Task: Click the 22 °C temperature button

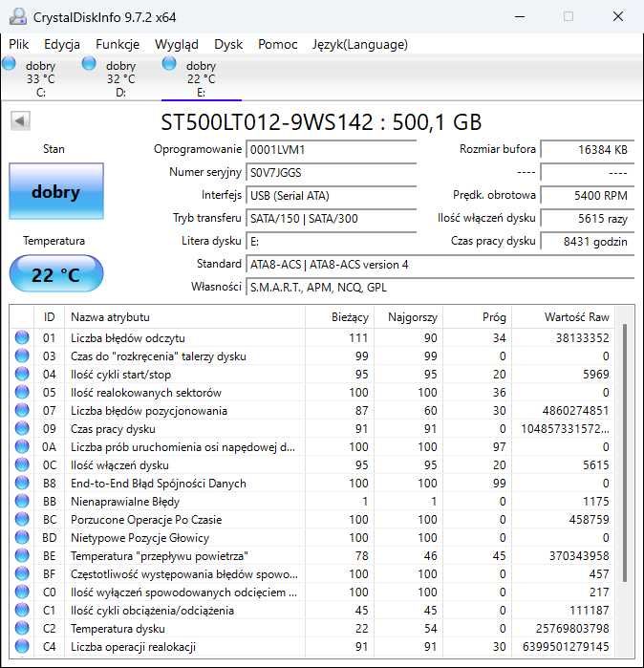Action: coord(56,274)
